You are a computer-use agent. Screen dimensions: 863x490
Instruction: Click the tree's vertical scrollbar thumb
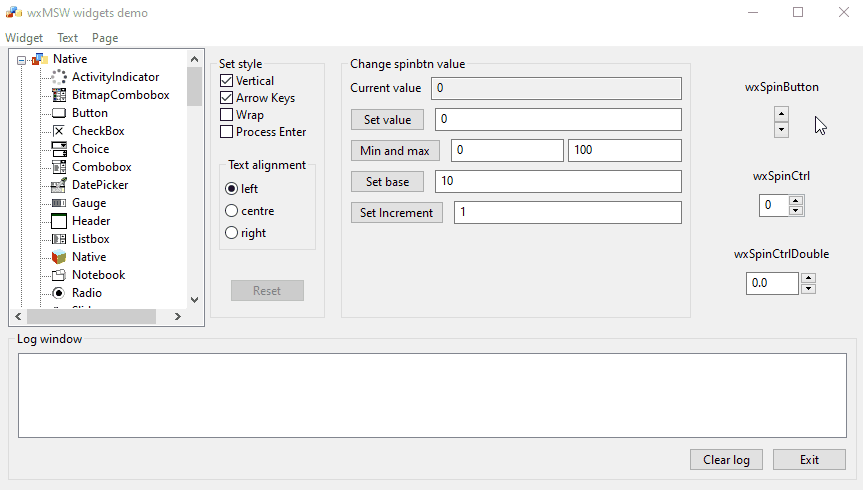coord(194,86)
